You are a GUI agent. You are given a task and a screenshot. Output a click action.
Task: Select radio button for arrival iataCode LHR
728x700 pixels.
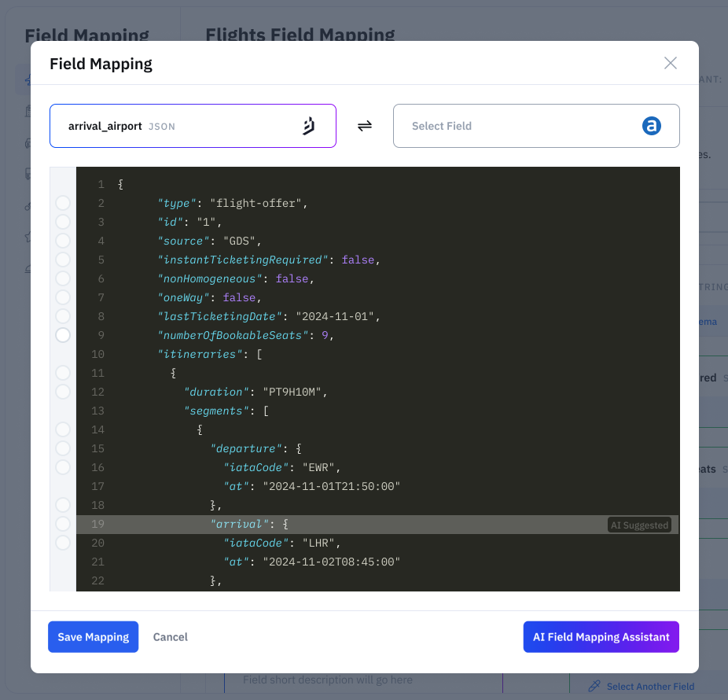[63, 543]
